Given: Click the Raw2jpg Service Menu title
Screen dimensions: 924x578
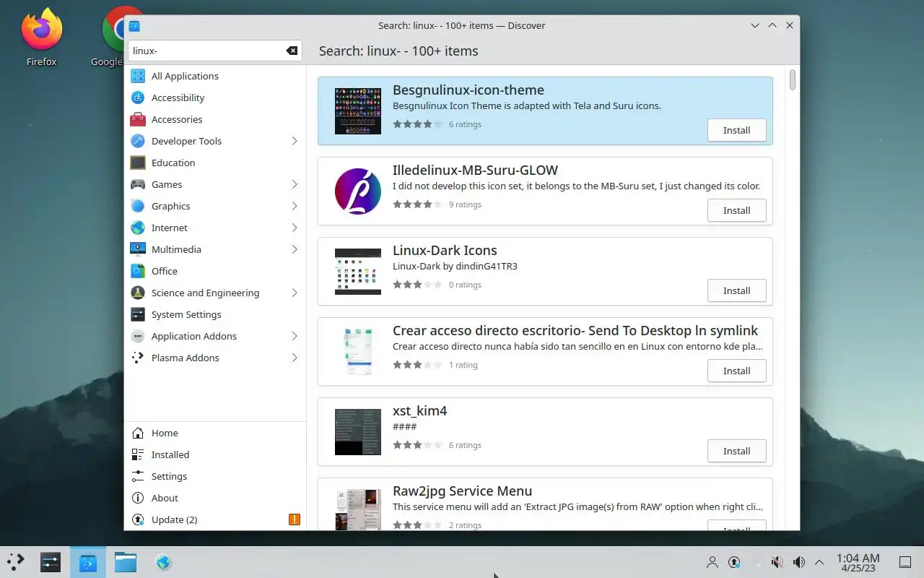Looking at the screenshot, I should 462,491.
